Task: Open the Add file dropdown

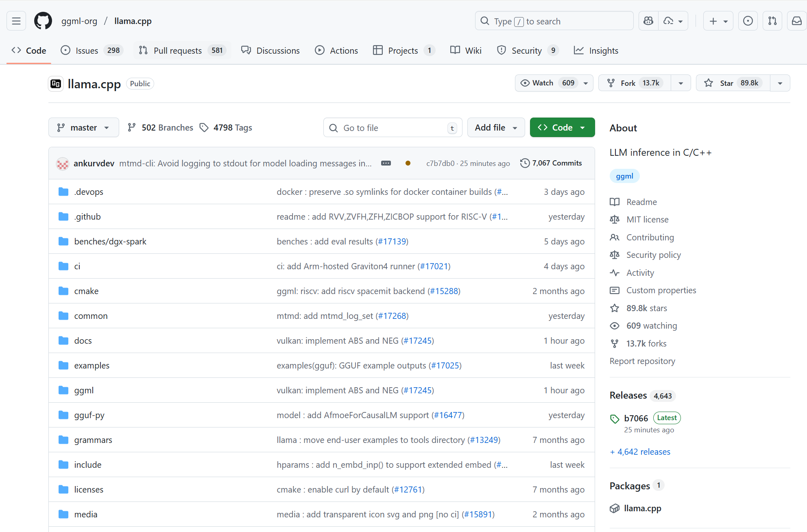Action: (x=496, y=128)
